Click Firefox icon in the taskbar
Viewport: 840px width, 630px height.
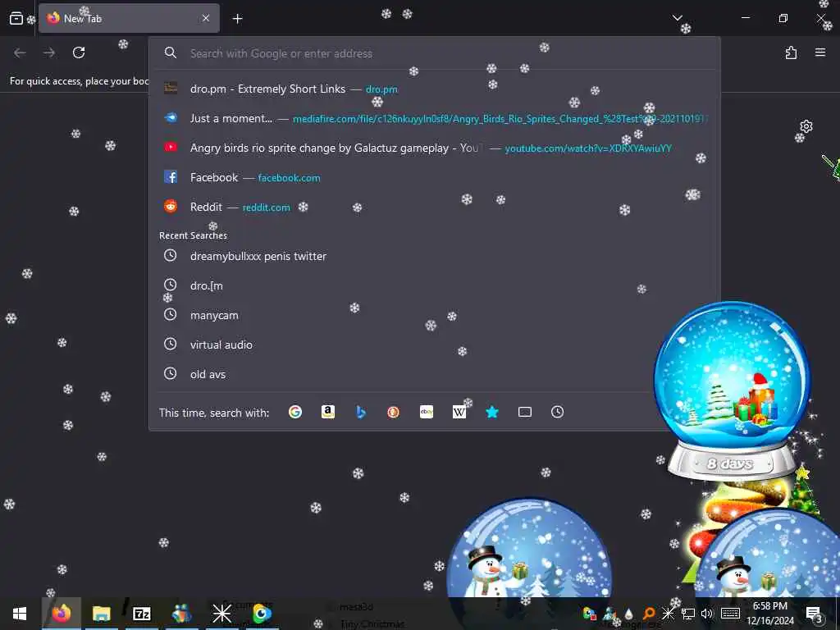pyautogui.click(x=61, y=614)
